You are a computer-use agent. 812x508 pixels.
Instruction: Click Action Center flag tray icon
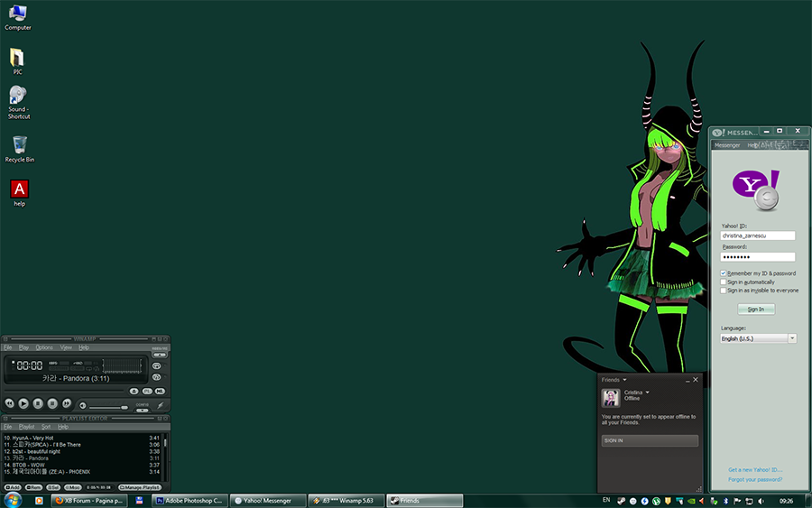737,501
